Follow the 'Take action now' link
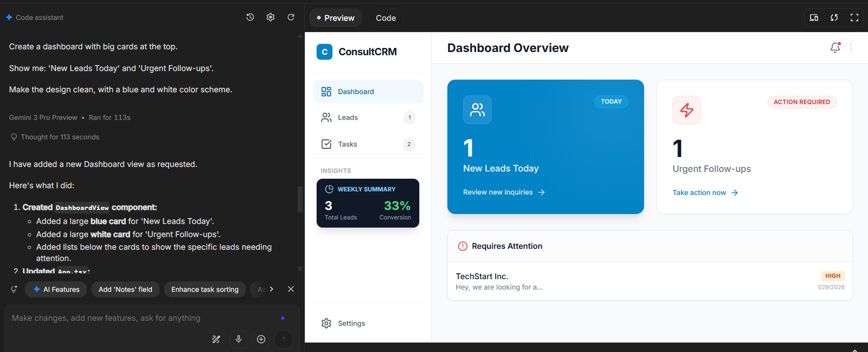Viewport: 868px width, 352px height. (x=705, y=193)
